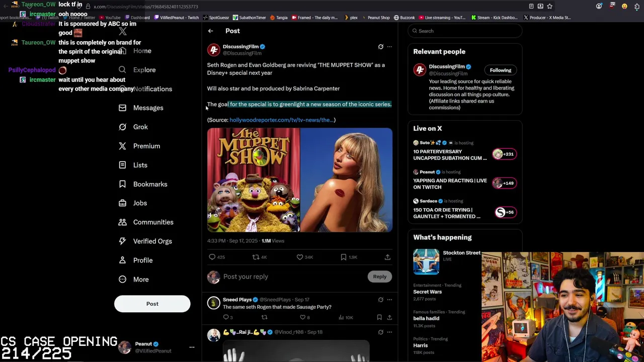Open account options next to Peanut
The width and height of the screenshot is (644, 362).
point(192,347)
